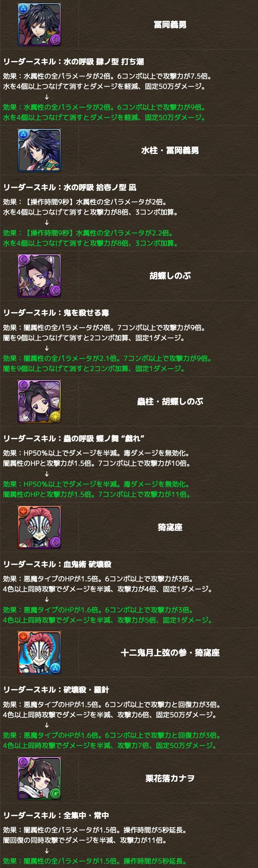This screenshot has width=258, height=868.
Task: Tap the 蟲柱・胡蝶しのぶ monster icon
Action: [x=39, y=401]
